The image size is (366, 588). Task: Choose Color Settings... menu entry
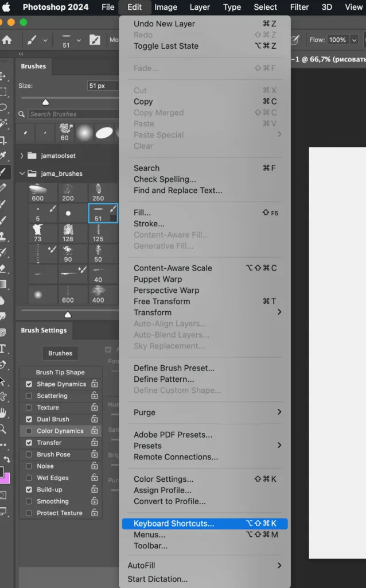pyautogui.click(x=205, y=479)
